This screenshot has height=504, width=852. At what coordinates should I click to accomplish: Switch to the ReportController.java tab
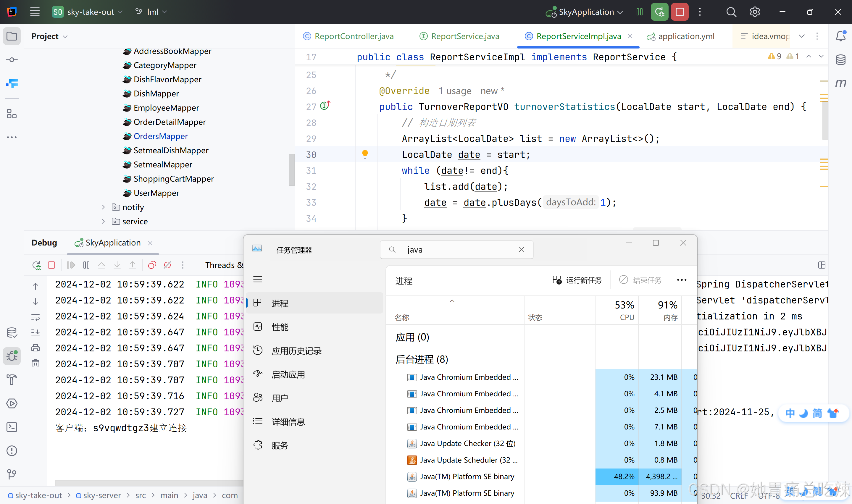click(x=354, y=36)
